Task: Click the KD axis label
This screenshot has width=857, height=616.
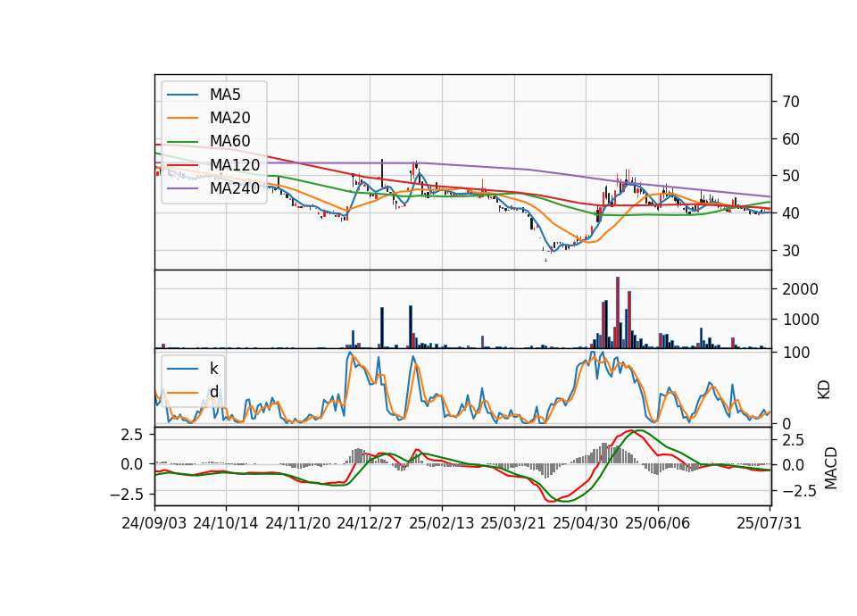Action: pyautogui.click(x=824, y=390)
